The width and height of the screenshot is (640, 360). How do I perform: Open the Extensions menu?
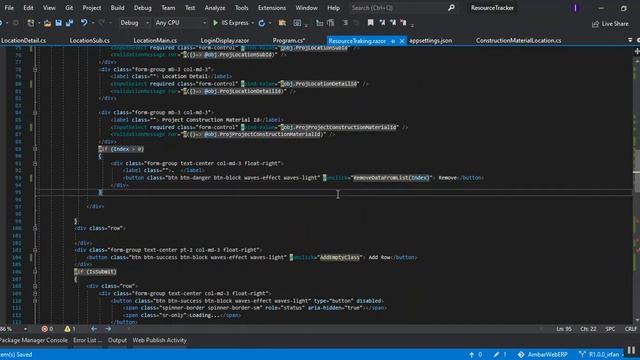click(x=271, y=8)
